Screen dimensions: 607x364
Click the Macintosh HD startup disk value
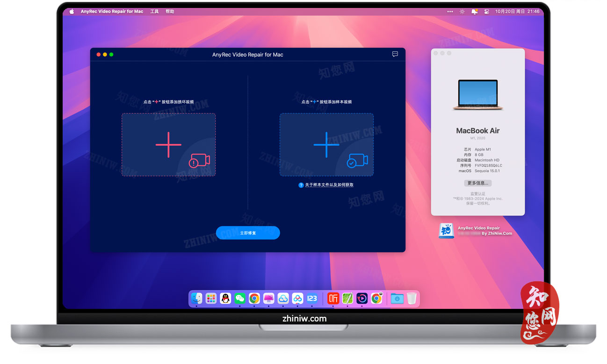click(x=487, y=160)
